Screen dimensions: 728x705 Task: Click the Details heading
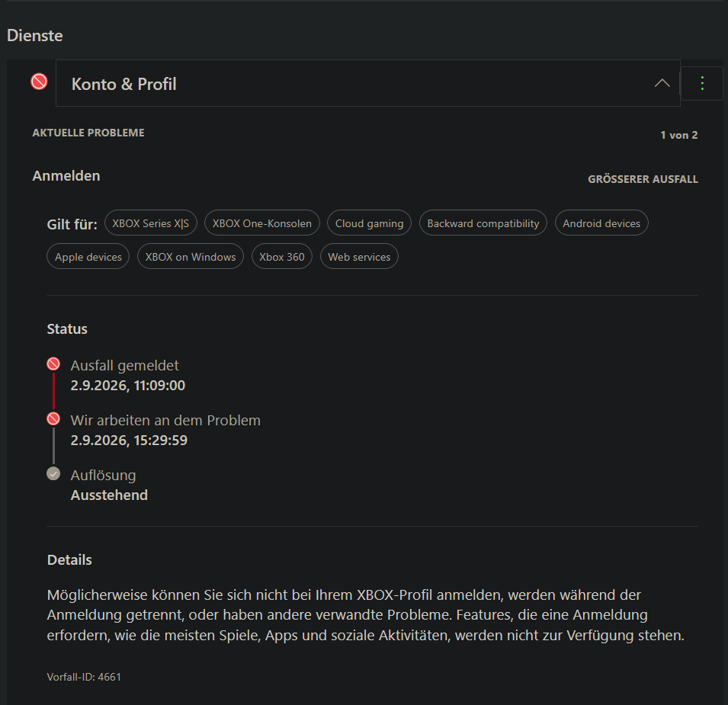pyautogui.click(x=69, y=559)
